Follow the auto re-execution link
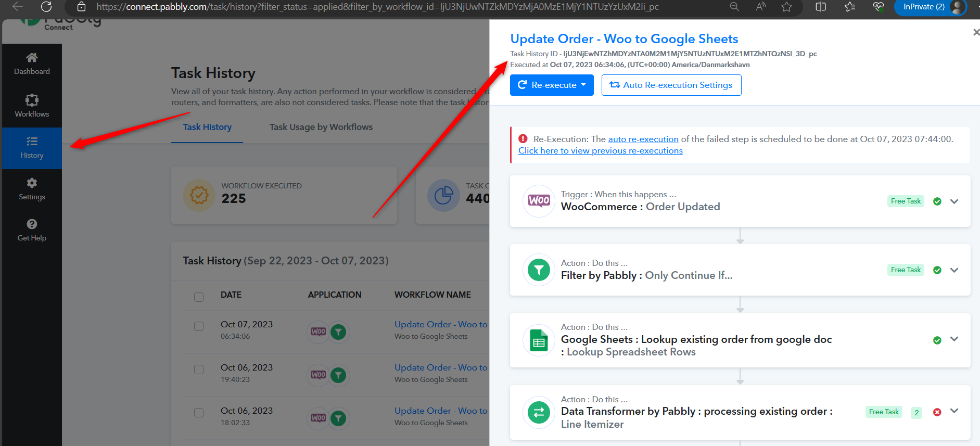980x446 pixels. (643, 139)
